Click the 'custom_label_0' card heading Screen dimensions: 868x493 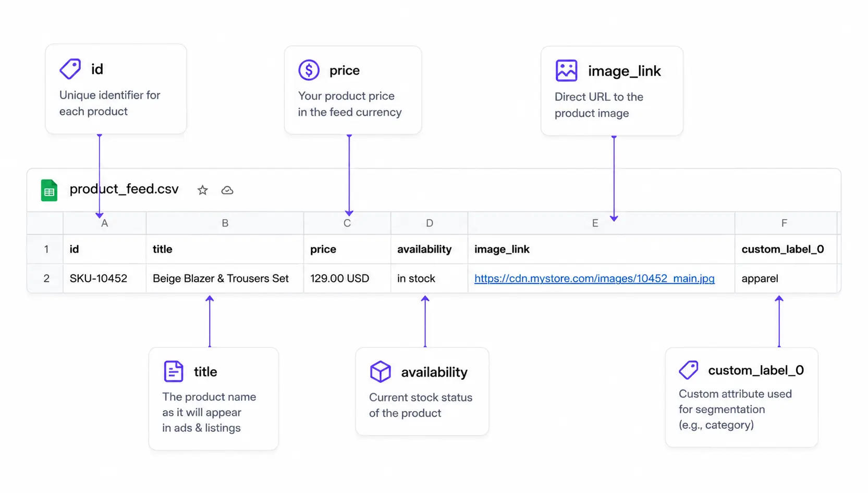[x=756, y=370]
